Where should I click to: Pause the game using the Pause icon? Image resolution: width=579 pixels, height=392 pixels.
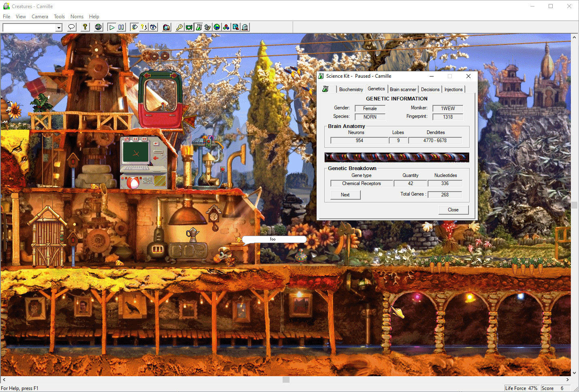121,27
